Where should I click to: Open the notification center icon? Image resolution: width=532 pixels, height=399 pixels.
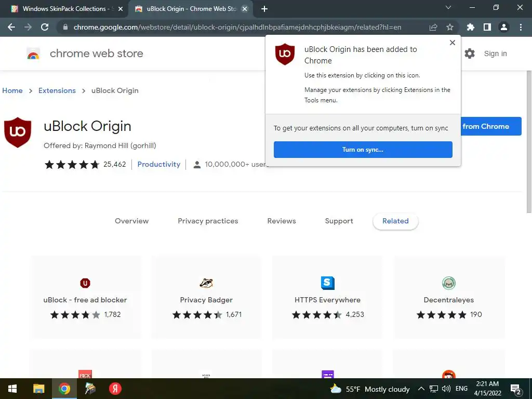tap(516, 389)
